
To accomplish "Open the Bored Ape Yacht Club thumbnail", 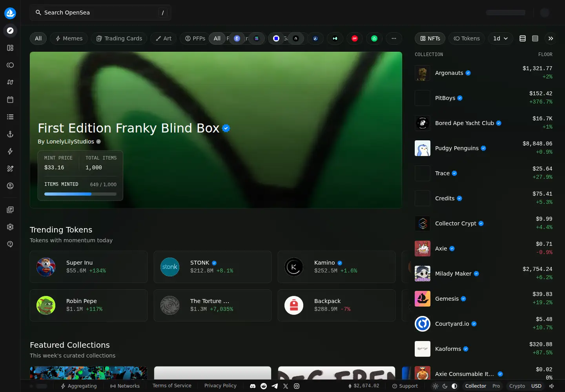I will 423,123.
